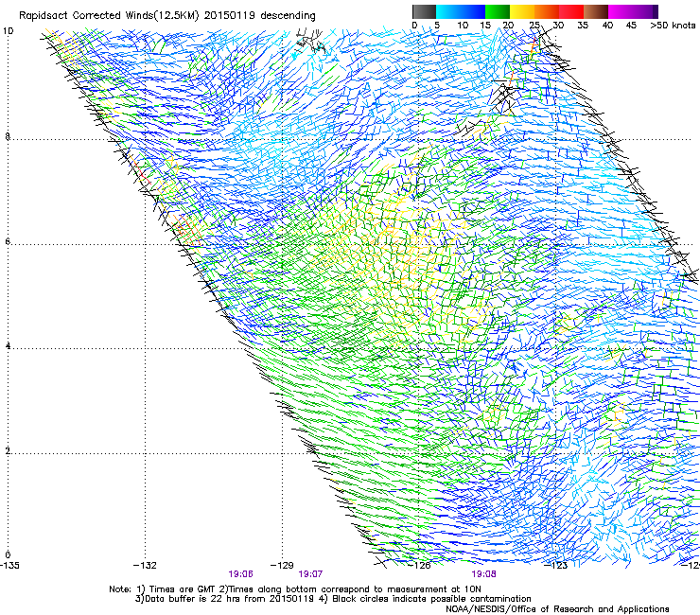700x615 pixels.
Task: Click the Rapidscat Corrected Winds title text
Action: 167,16
